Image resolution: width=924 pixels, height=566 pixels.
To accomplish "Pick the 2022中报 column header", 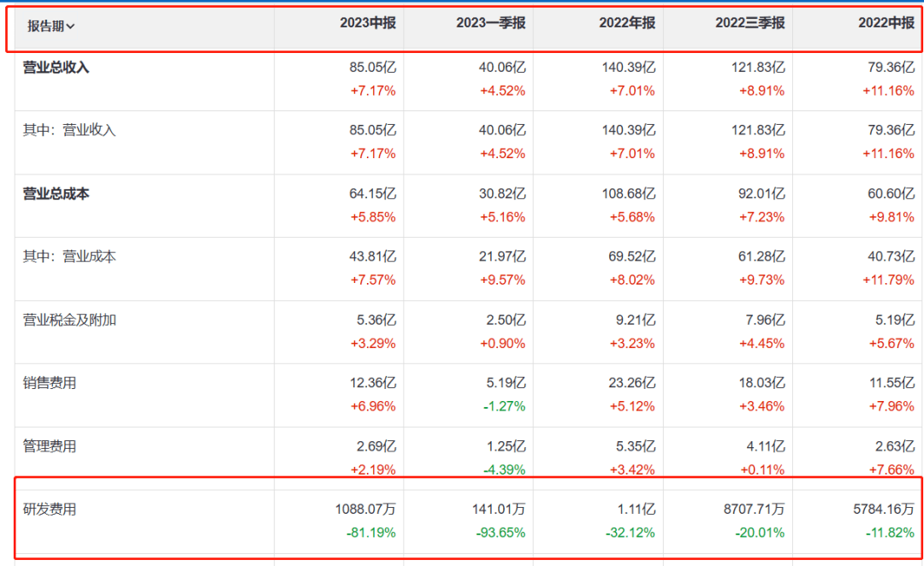I will tap(885, 24).
